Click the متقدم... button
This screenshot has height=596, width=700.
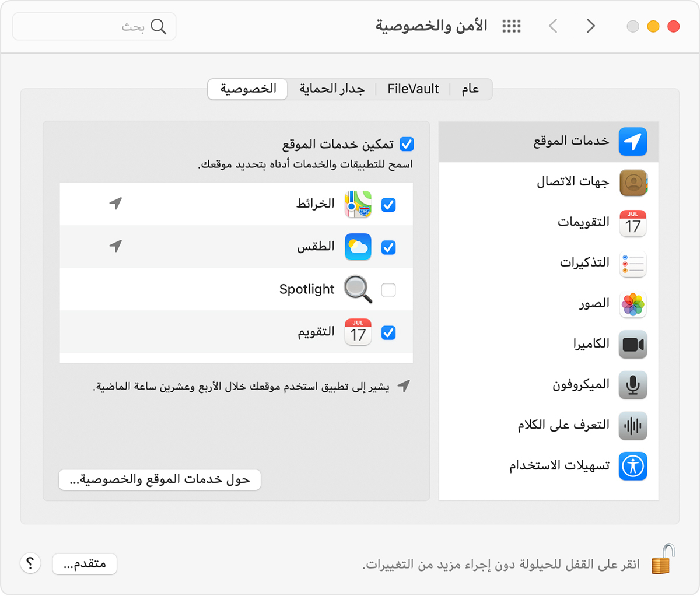tap(85, 563)
